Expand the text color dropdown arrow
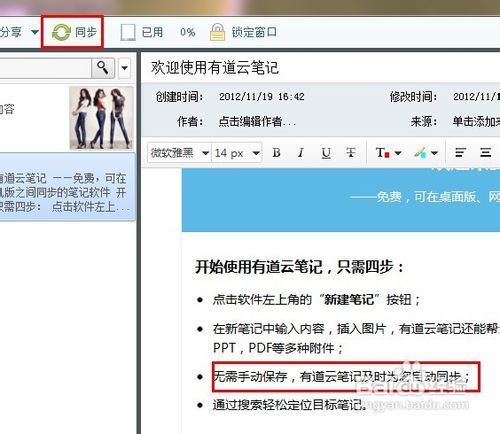Viewport: 500px width, 434px height. 398,153
